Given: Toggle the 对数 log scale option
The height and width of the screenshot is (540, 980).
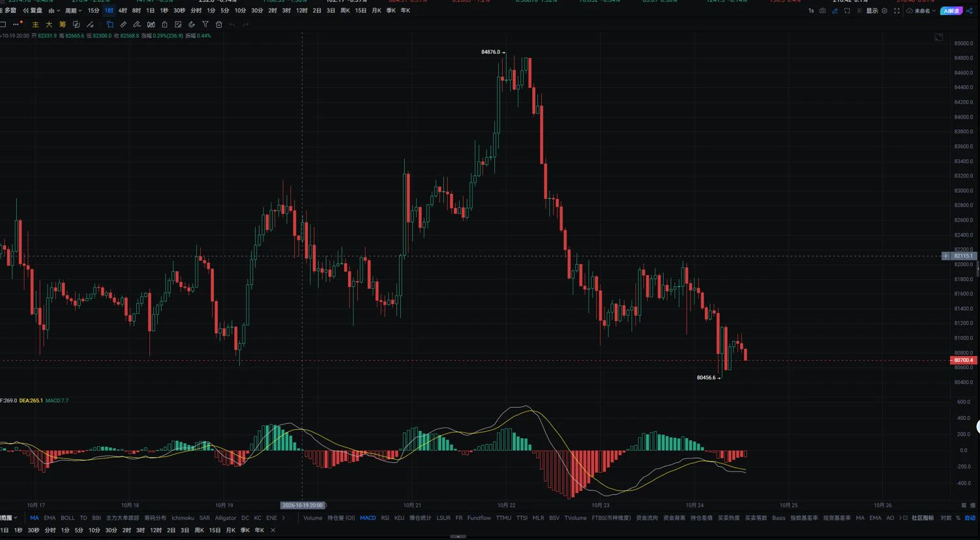Looking at the screenshot, I should 945,518.
